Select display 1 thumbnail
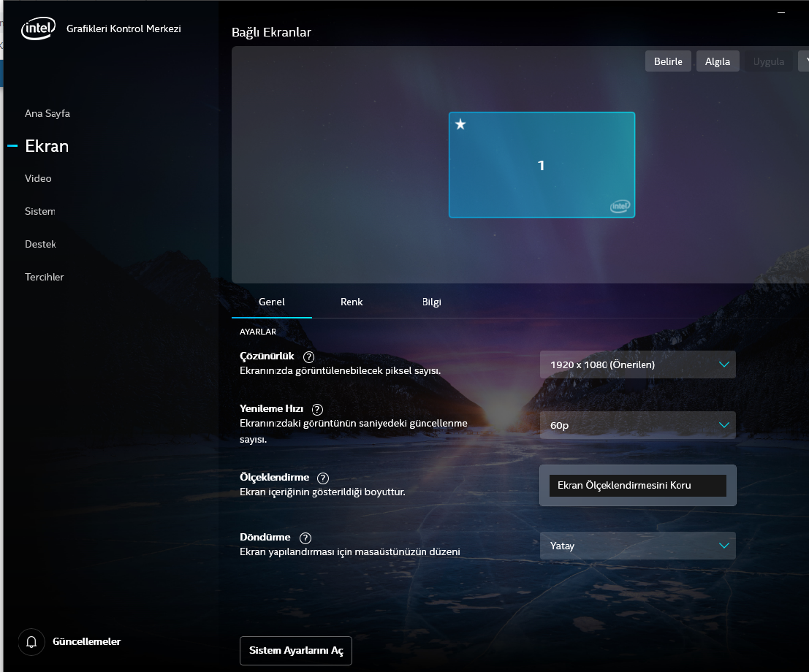This screenshot has width=809, height=672. pos(542,165)
